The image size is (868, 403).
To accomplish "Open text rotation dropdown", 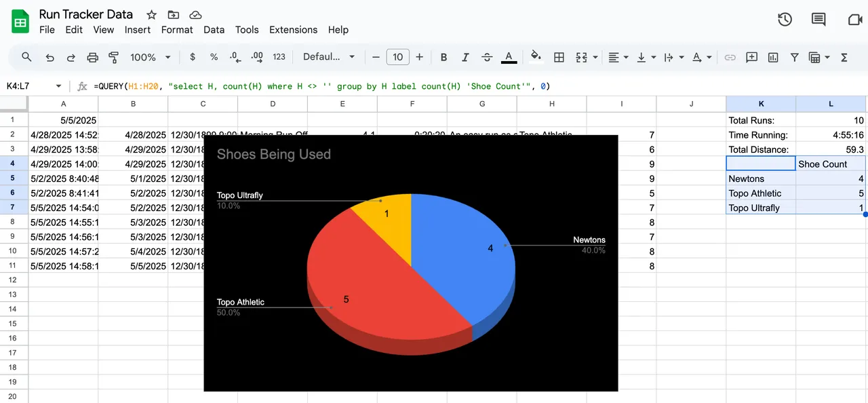I will [x=701, y=57].
